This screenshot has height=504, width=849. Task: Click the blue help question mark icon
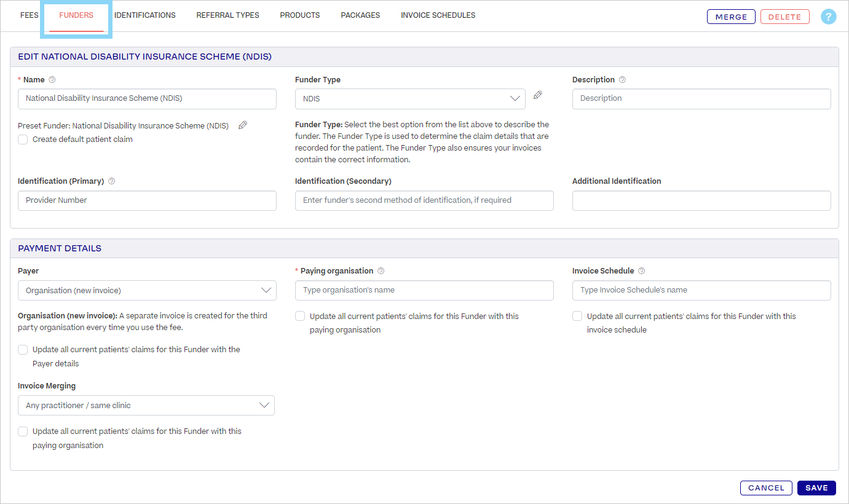(828, 17)
